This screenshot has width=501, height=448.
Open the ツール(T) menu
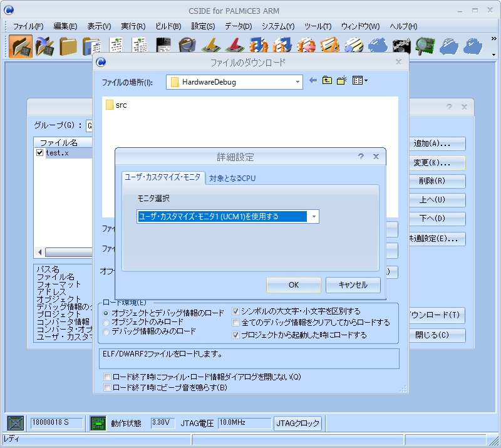point(318,26)
